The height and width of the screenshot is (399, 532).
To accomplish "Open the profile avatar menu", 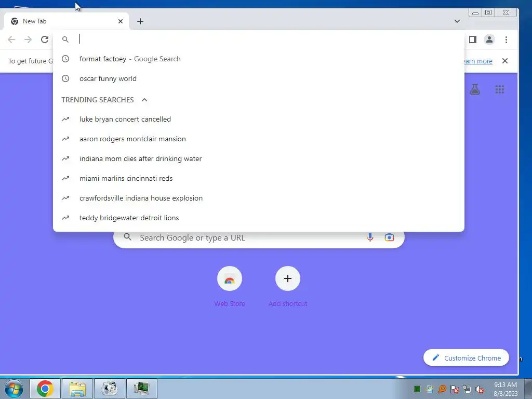I will pyautogui.click(x=489, y=39).
